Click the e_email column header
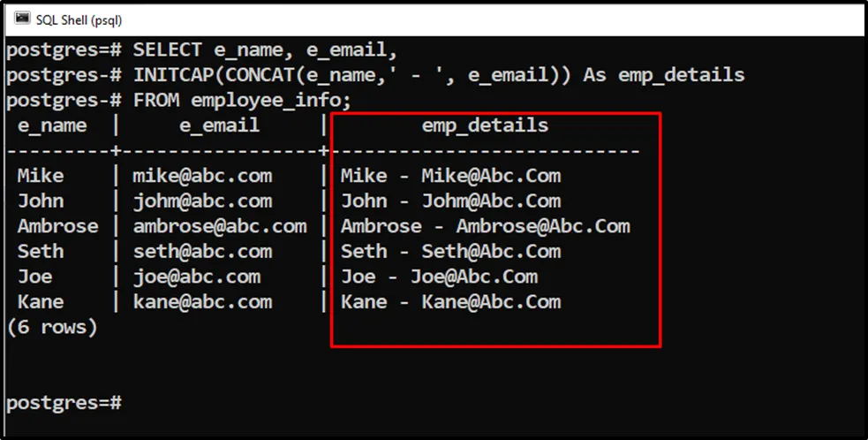 click(x=219, y=125)
